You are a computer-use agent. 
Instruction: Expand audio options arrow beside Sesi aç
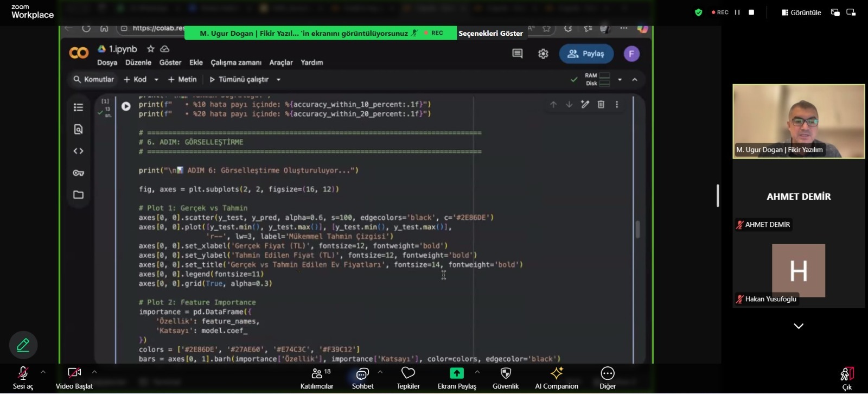point(43,372)
